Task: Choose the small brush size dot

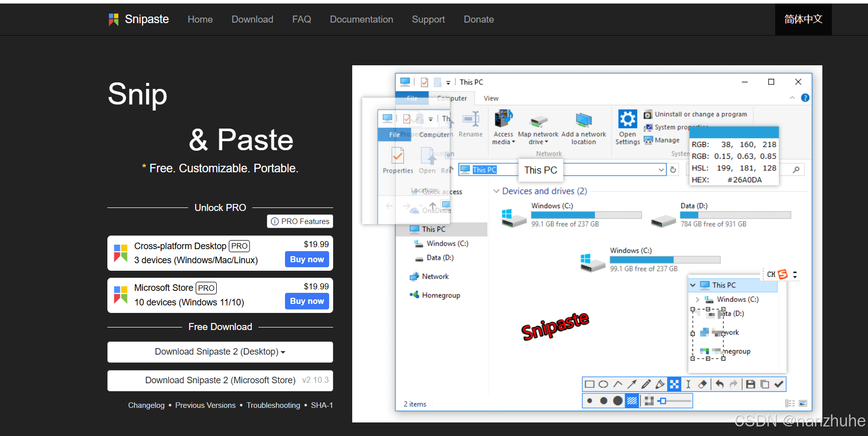Action: click(590, 401)
